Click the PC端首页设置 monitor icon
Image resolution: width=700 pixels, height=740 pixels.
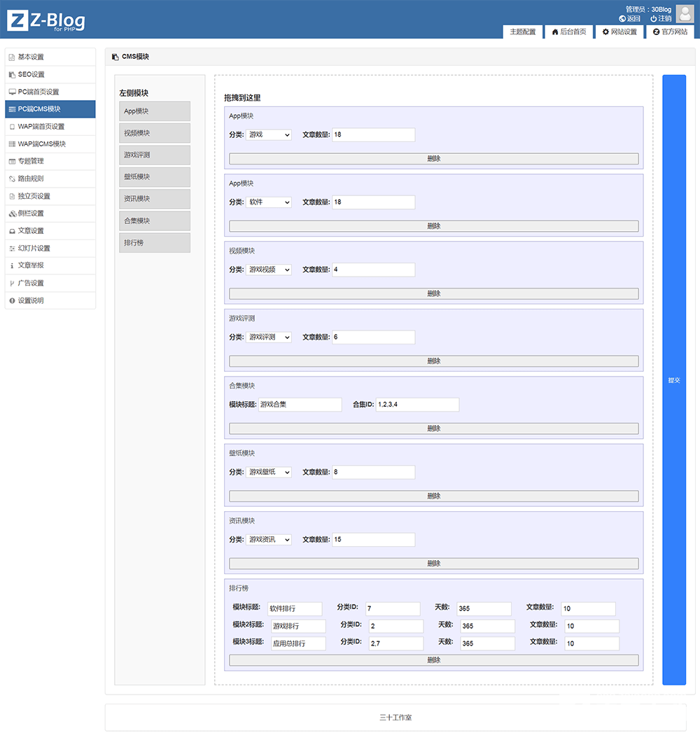pos(13,92)
